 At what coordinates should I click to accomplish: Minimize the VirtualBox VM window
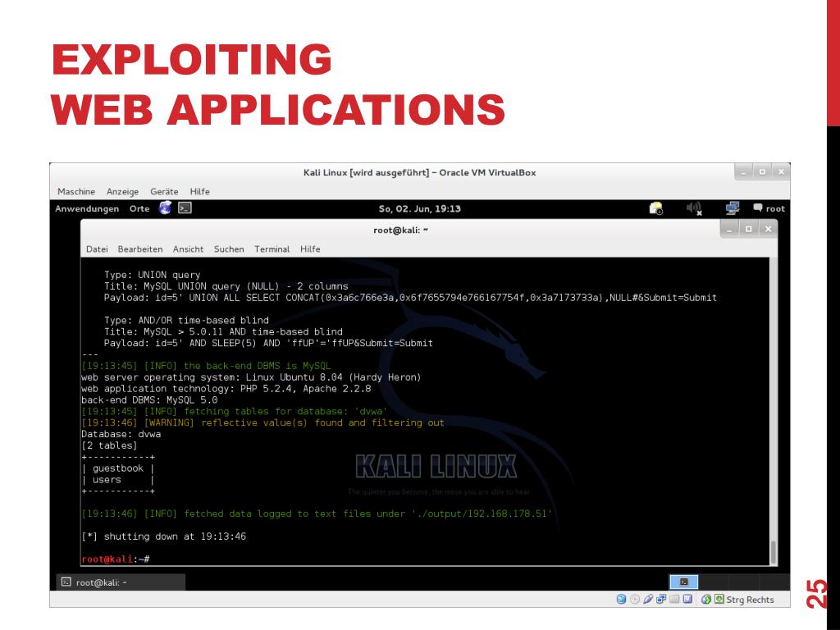tap(743, 172)
